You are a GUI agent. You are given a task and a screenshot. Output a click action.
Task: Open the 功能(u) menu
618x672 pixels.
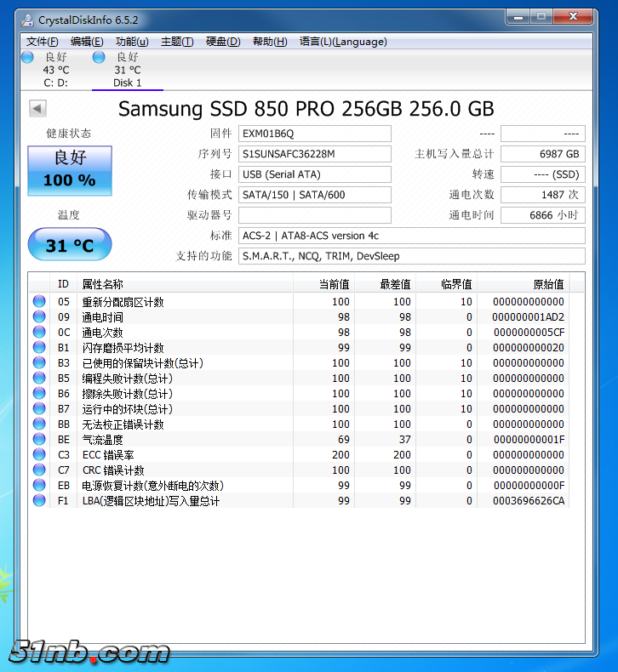pyautogui.click(x=132, y=42)
